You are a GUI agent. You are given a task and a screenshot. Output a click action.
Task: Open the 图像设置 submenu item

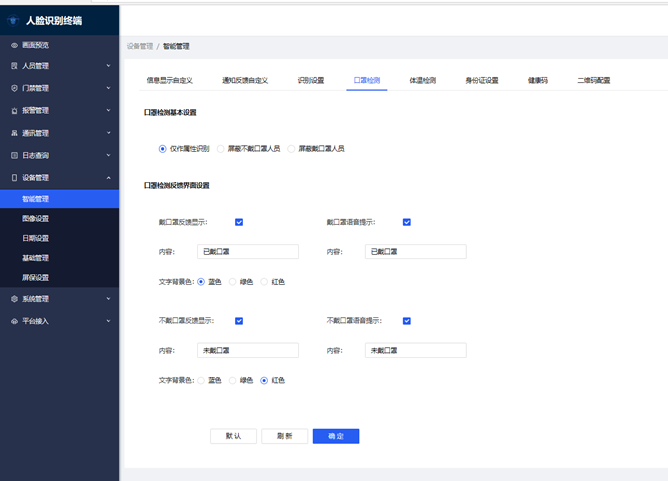coord(36,218)
